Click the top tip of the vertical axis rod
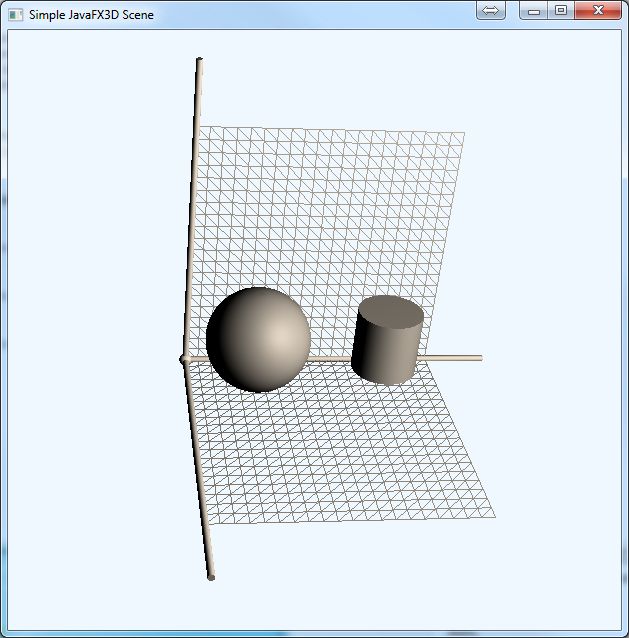The image size is (629, 638). [199, 61]
